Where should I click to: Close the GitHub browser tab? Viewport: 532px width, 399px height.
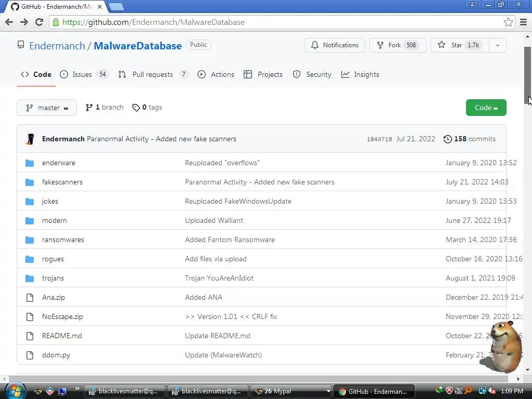click(x=100, y=6)
